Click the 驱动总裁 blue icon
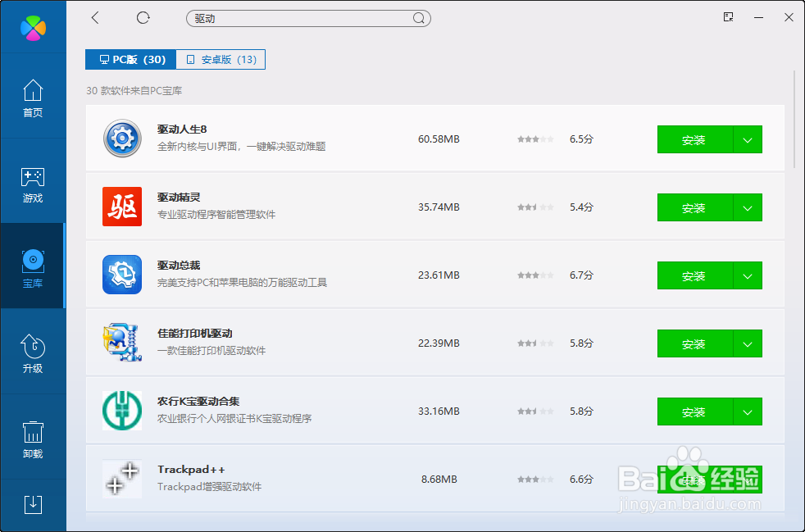This screenshot has width=805, height=532. (x=122, y=275)
